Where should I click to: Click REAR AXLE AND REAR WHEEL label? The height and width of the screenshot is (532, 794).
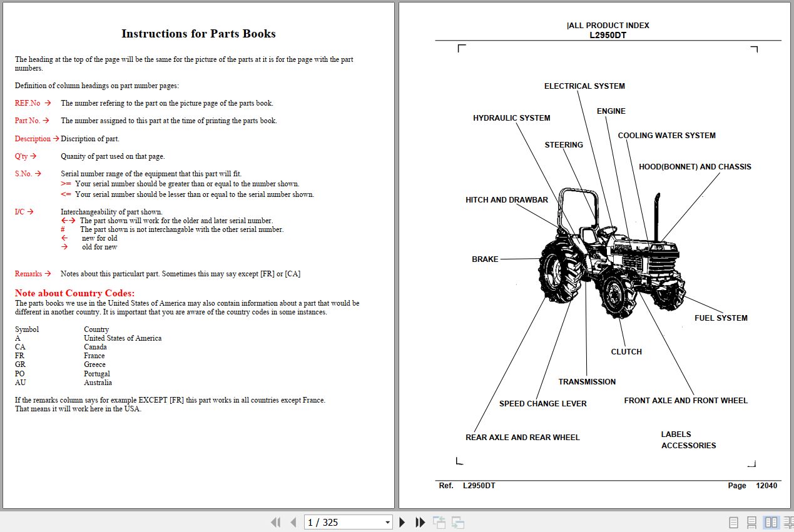[522, 438]
